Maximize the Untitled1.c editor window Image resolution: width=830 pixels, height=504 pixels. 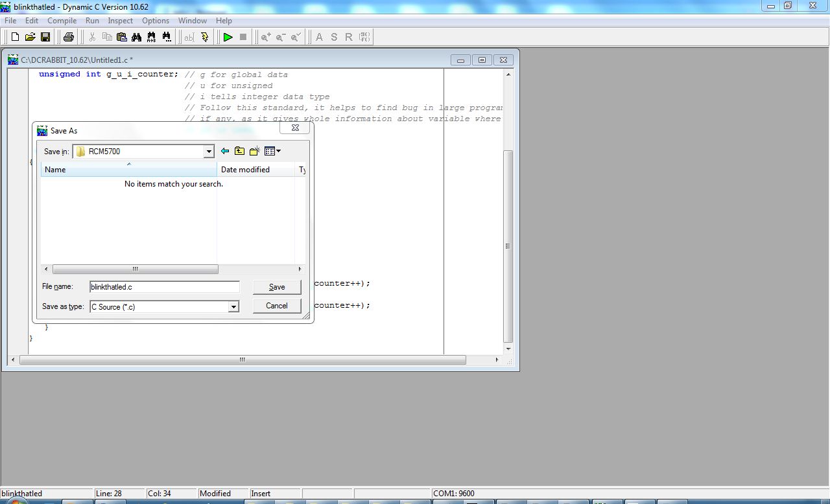(482, 60)
